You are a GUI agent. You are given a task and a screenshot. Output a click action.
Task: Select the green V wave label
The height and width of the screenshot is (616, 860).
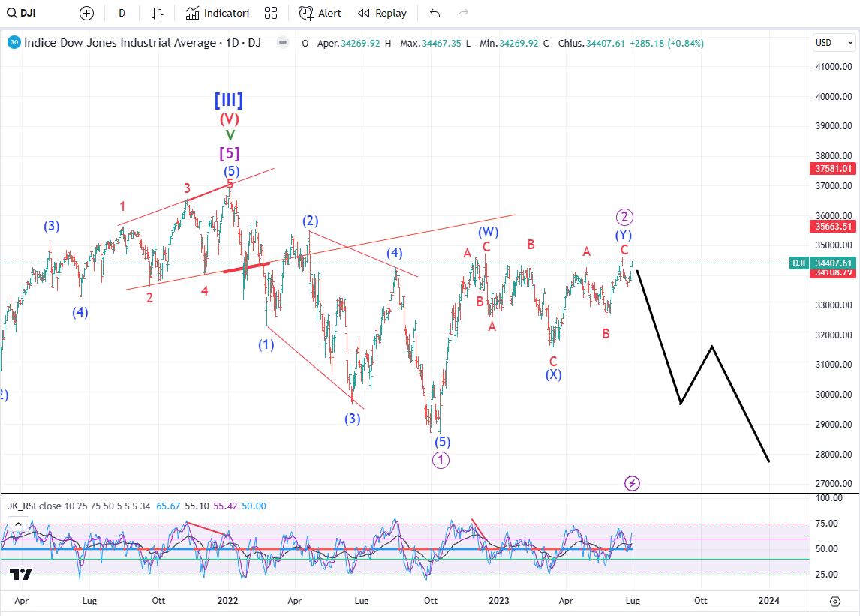coord(230,135)
